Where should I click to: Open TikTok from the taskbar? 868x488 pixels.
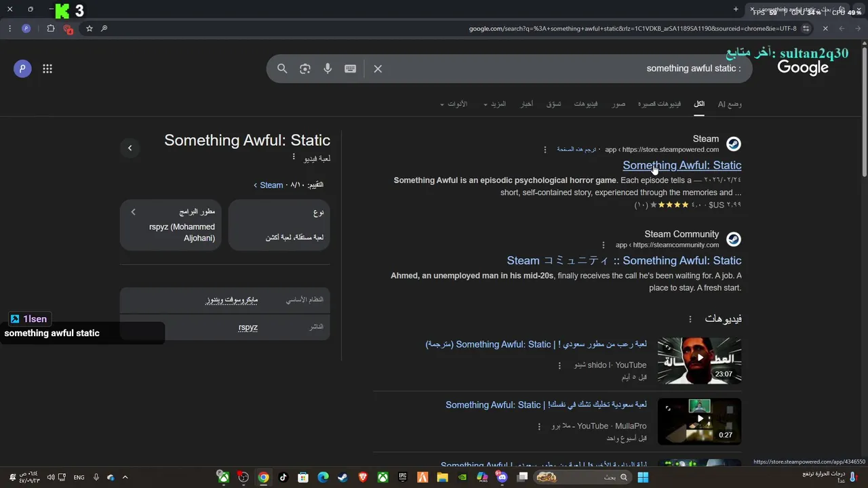[283, 477]
